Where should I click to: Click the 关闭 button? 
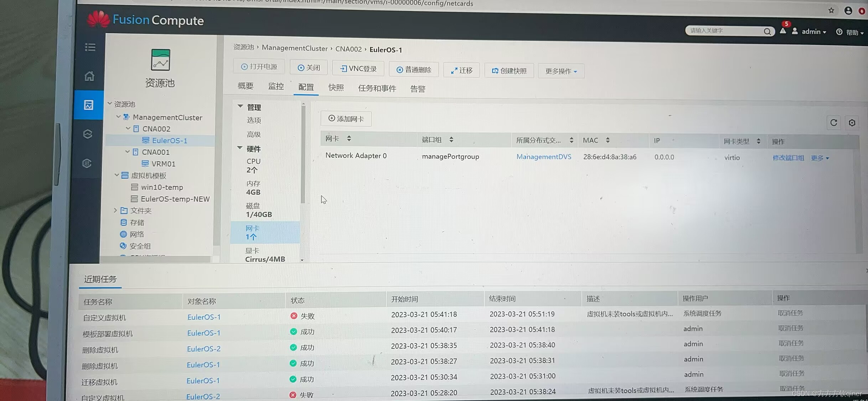click(309, 67)
